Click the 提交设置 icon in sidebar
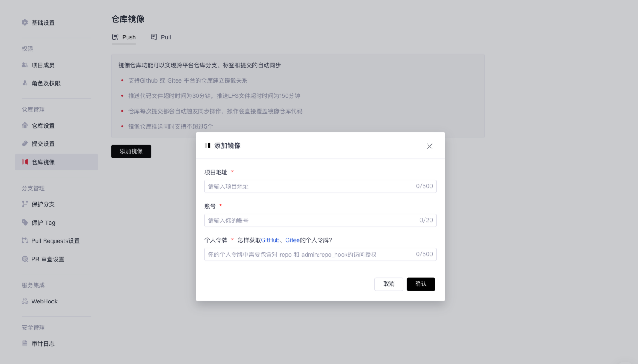The image size is (638, 364). 25,144
